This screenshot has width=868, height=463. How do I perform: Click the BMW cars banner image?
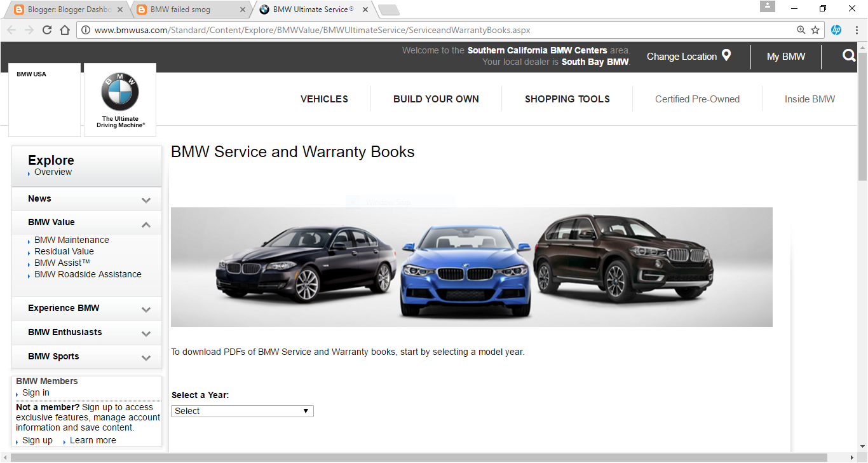point(471,267)
